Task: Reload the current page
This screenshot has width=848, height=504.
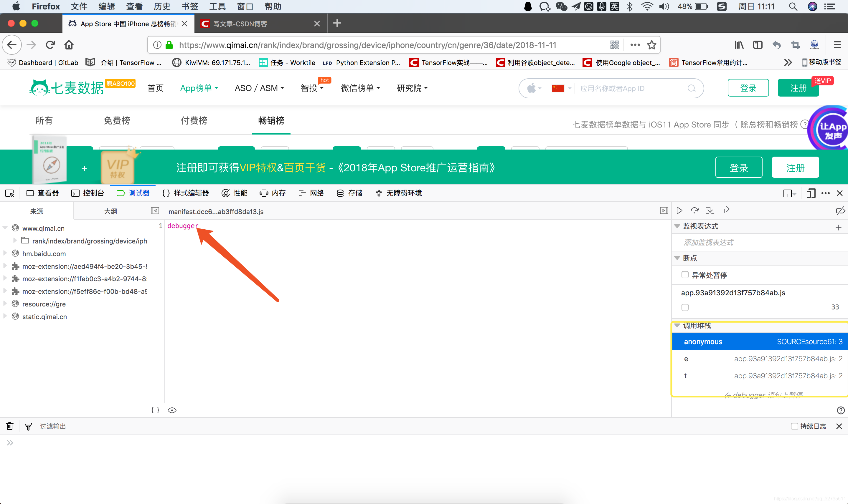Action: [x=50, y=45]
